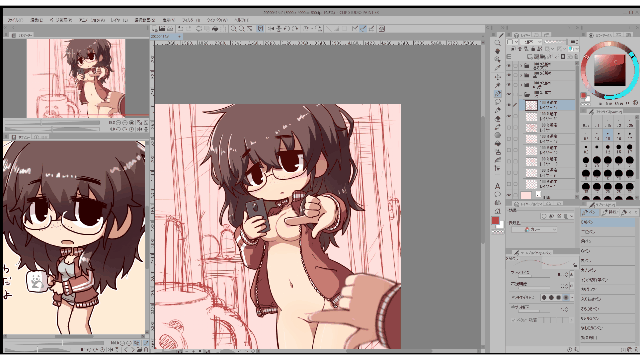
Task: Click the Sub View reference image panel
Action: (74, 237)
